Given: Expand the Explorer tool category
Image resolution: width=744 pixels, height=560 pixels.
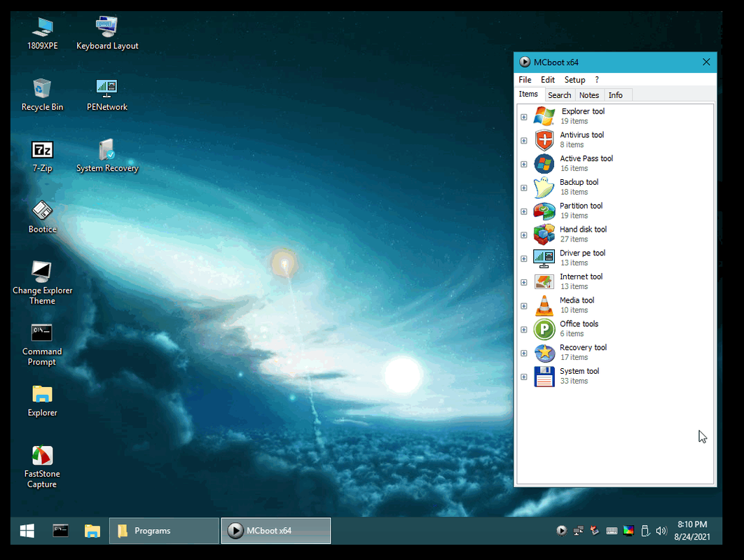Looking at the screenshot, I should click(524, 117).
